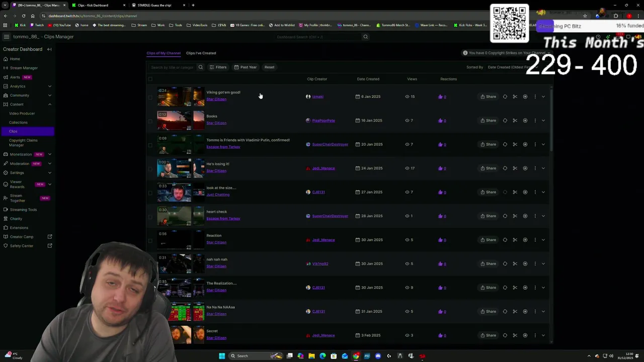
Task: Open Creator Camp external link icon
Action: pos(50,237)
